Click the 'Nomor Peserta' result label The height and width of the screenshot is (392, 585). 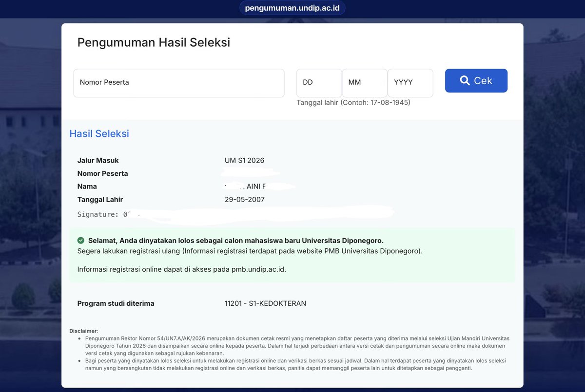(x=102, y=173)
